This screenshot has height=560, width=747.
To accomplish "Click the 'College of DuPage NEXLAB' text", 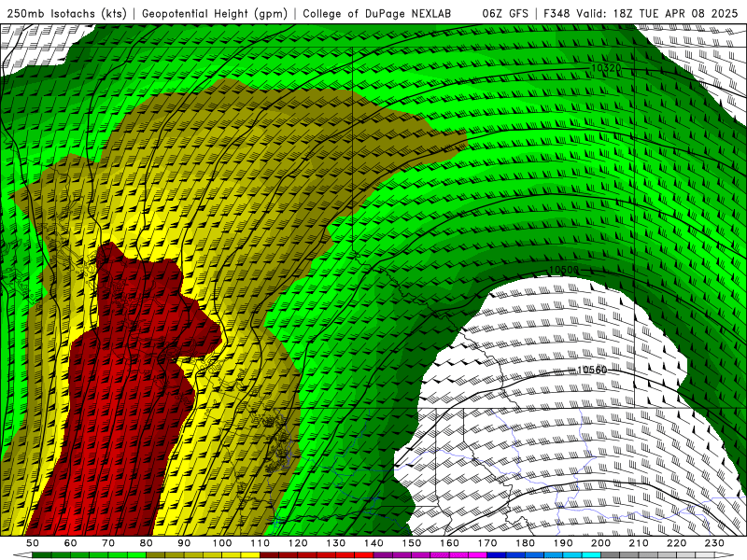I will [377, 14].
